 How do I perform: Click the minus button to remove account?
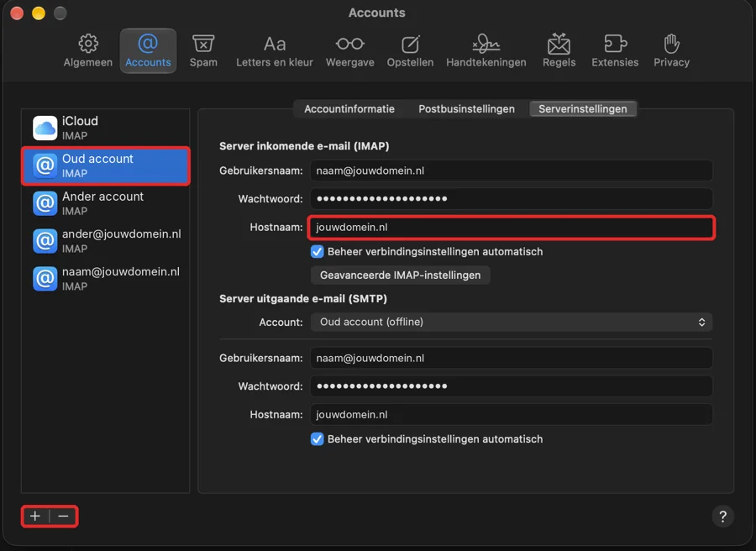[63, 517]
